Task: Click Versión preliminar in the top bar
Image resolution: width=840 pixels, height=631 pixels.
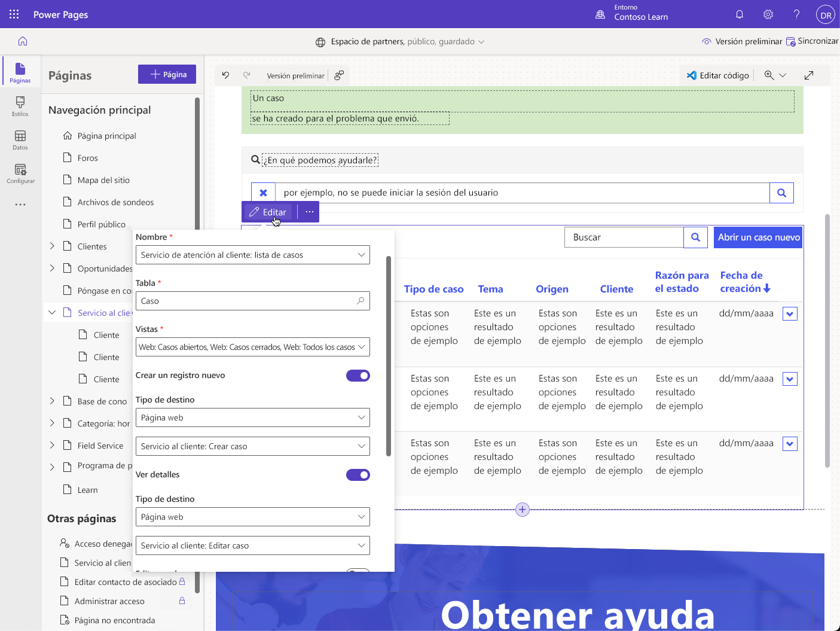Action: pyautogui.click(x=741, y=41)
